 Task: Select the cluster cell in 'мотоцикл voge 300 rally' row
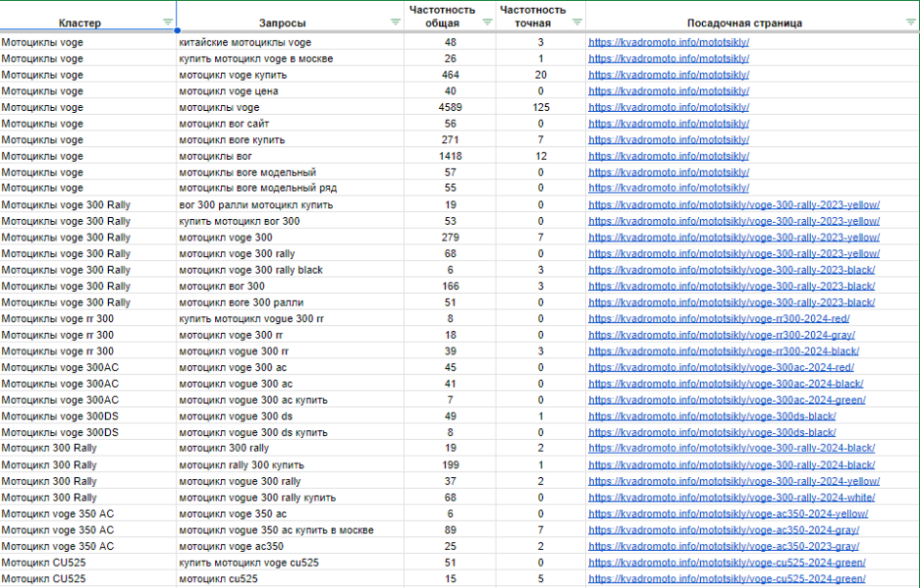(x=88, y=253)
